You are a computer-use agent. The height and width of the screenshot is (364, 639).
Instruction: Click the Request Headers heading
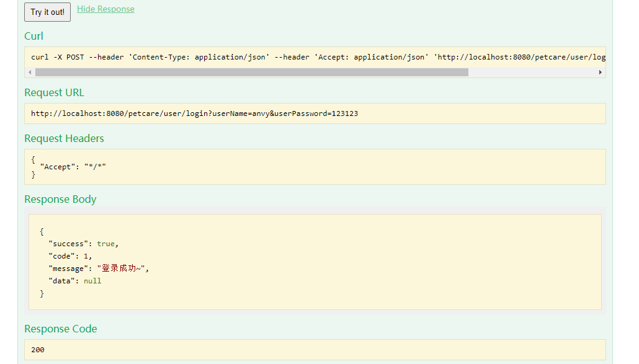[x=64, y=138]
